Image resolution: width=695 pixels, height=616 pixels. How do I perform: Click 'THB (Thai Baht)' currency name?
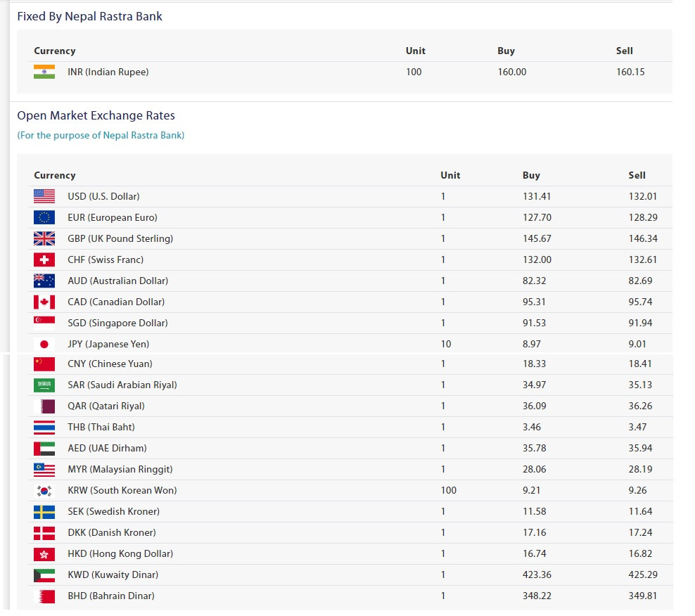coord(101,428)
